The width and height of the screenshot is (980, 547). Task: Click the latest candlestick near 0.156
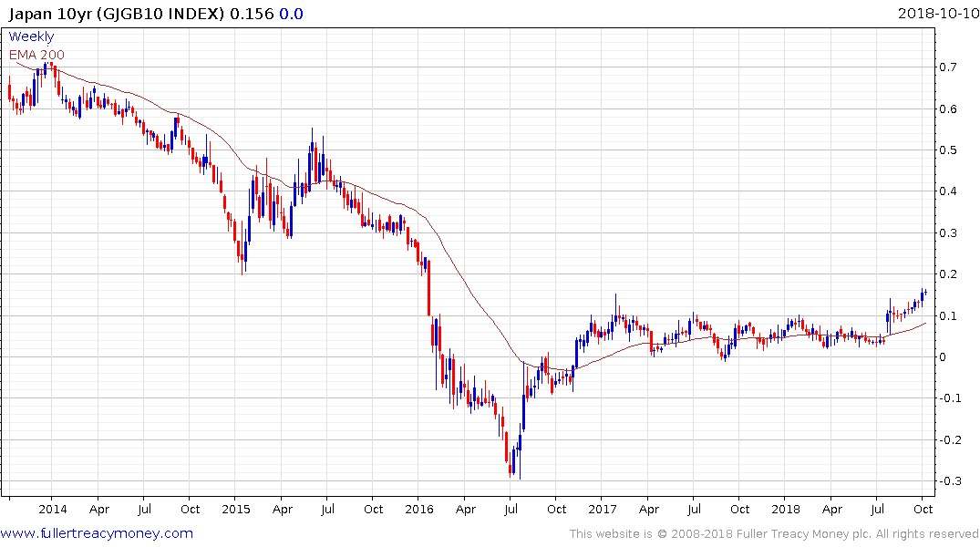pos(925,293)
